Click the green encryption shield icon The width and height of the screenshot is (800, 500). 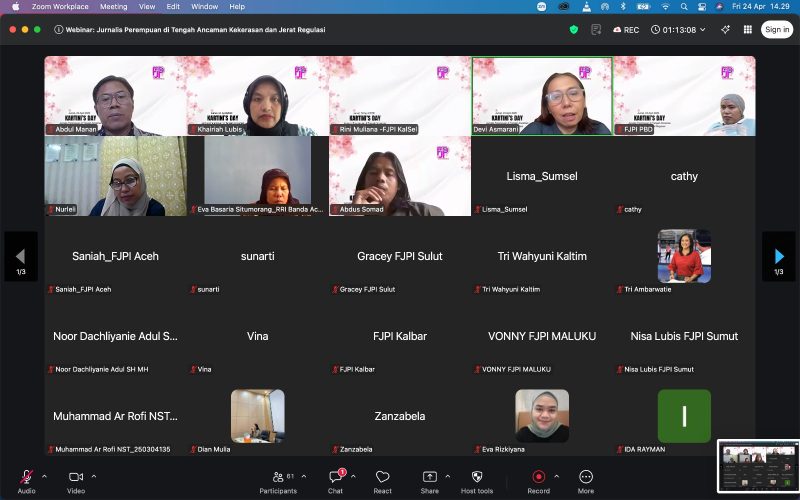(574, 30)
